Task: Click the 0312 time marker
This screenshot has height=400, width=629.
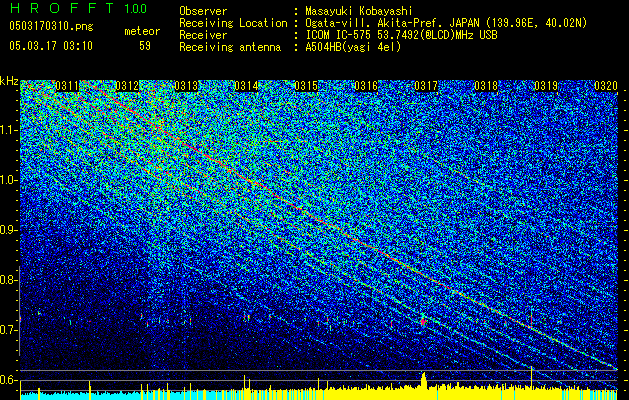Action: point(127,86)
